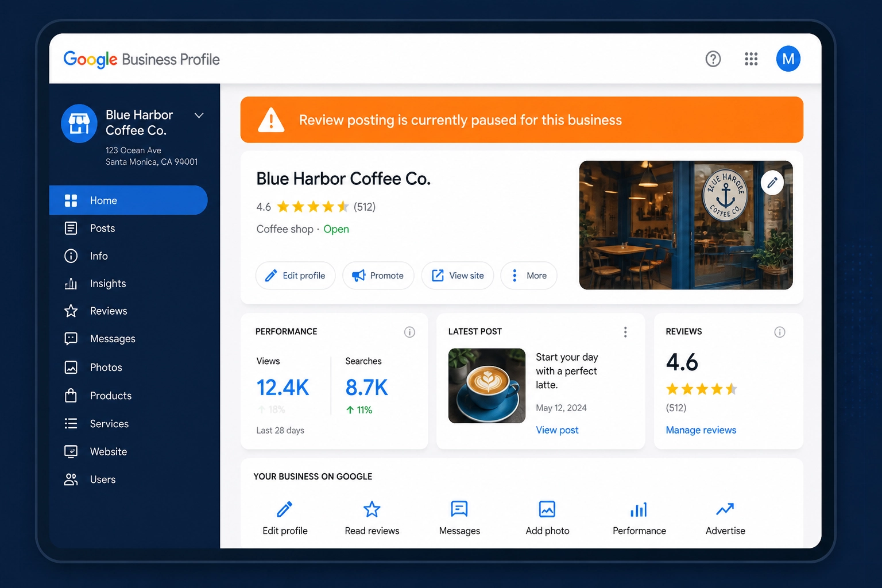Click the latte post thumbnail image
Screen dimensions: 882x588
pos(487,386)
